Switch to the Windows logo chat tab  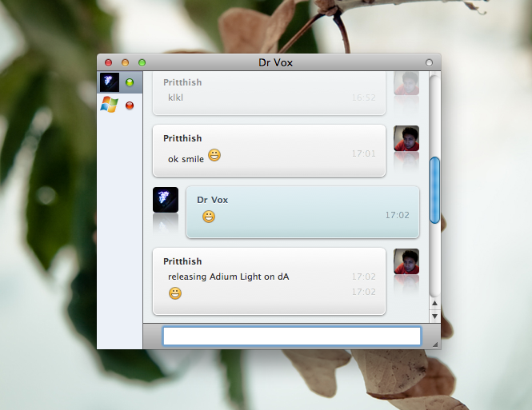pos(110,105)
